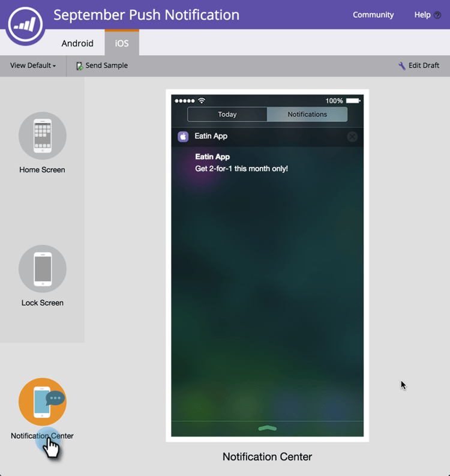Select the Home Screen preview icon

click(43, 136)
